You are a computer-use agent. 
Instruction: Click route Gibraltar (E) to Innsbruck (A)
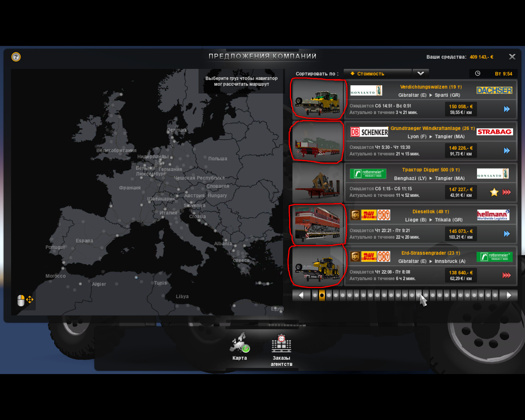[x=432, y=261]
